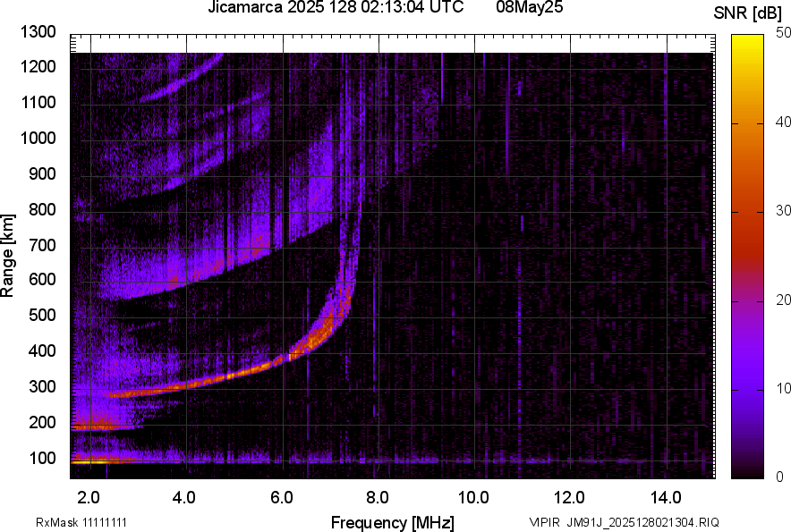791x532 pixels.
Task: Click the Range [km] axis label
Action: [7, 256]
